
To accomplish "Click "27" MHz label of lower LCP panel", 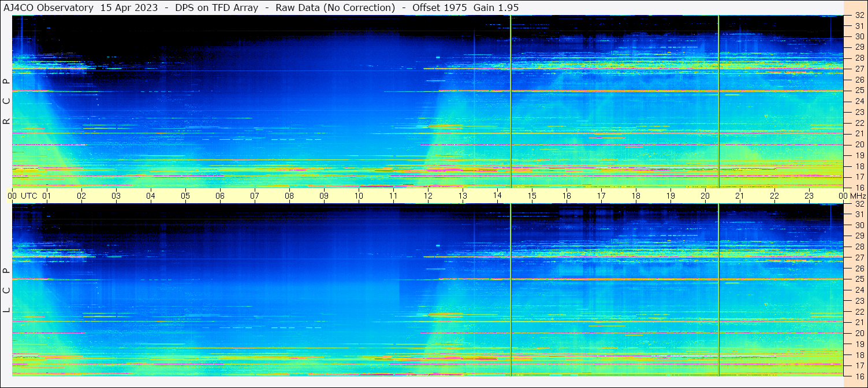I will point(859,258).
